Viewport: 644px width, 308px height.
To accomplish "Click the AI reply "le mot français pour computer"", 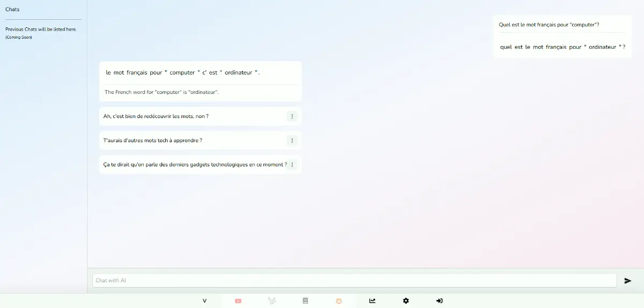I will tap(183, 72).
